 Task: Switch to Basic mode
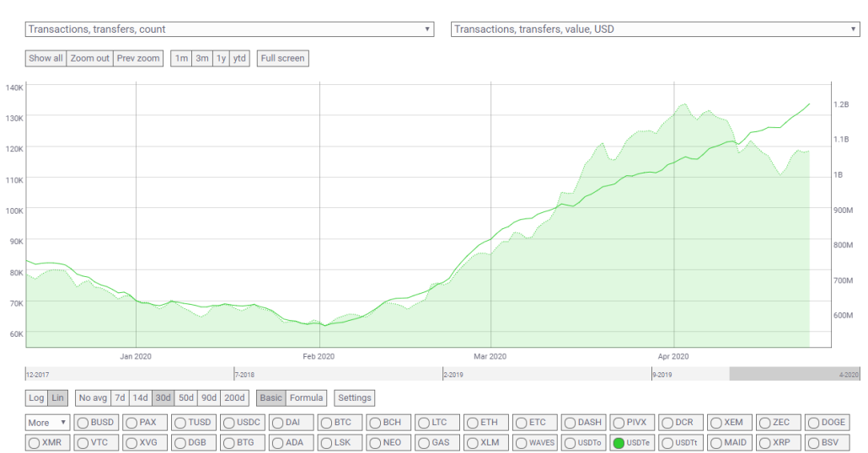click(x=271, y=397)
